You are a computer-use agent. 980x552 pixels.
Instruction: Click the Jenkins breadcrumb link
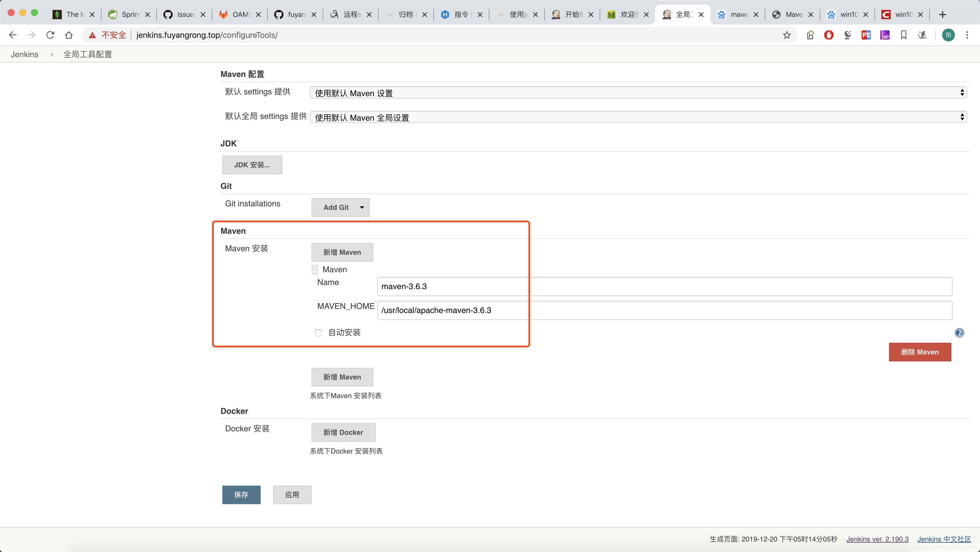[x=24, y=55]
